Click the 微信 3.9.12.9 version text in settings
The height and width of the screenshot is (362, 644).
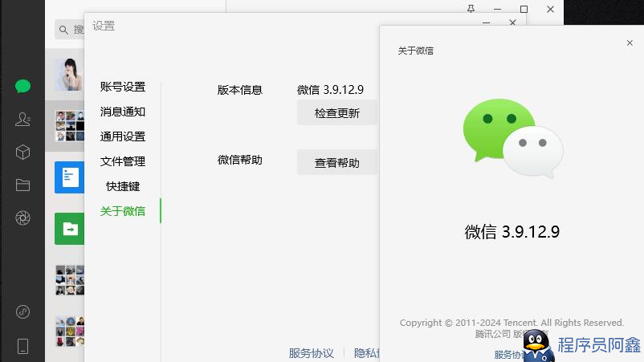tap(330, 89)
